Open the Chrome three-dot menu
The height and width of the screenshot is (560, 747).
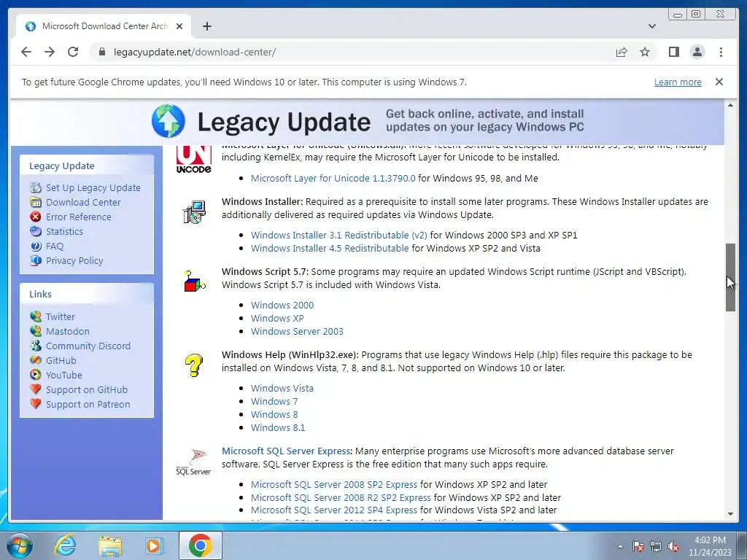coord(721,52)
